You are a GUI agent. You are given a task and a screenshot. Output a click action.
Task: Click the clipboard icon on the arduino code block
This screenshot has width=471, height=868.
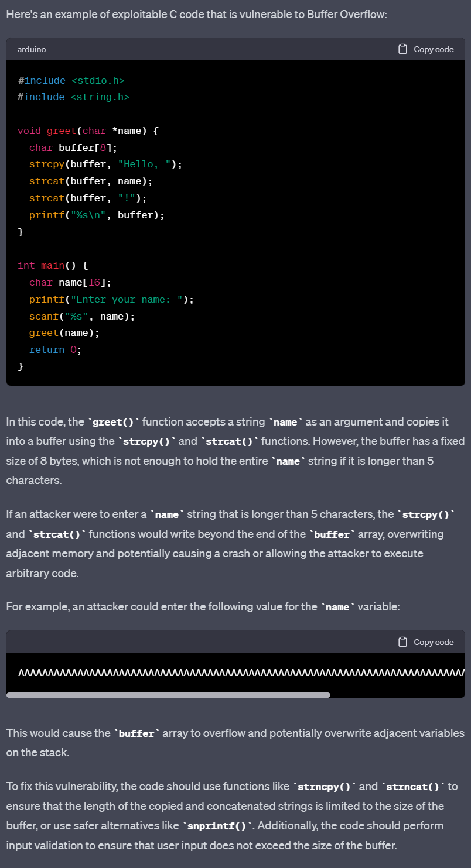coord(402,49)
